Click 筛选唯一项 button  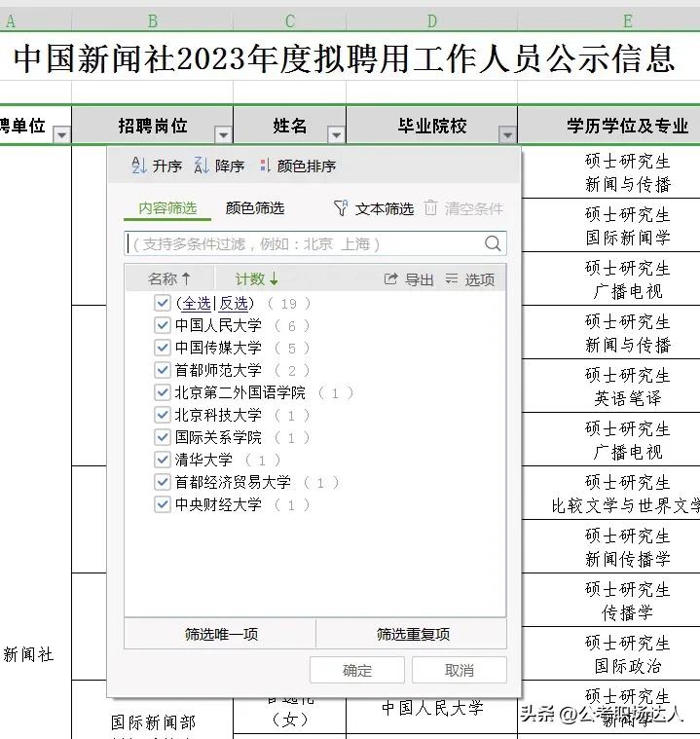(x=220, y=634)
